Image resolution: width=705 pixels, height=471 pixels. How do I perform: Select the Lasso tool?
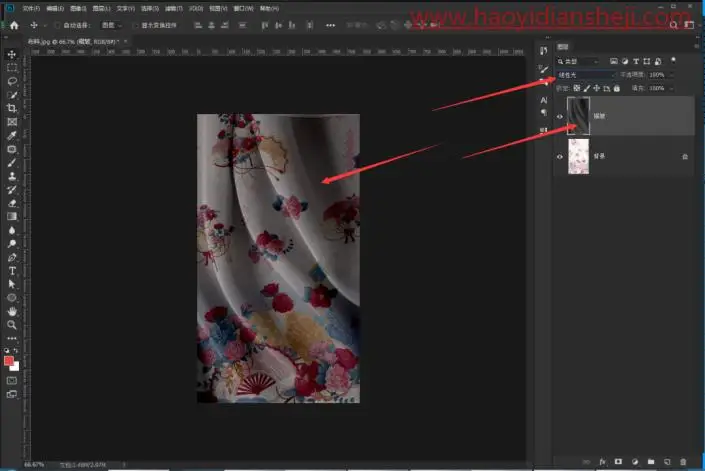(12, 81)
